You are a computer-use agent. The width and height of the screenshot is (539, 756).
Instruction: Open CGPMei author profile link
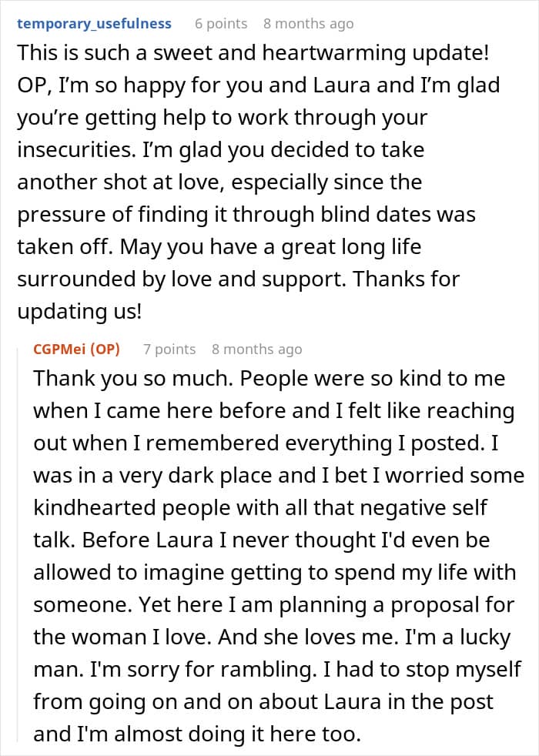60,349
